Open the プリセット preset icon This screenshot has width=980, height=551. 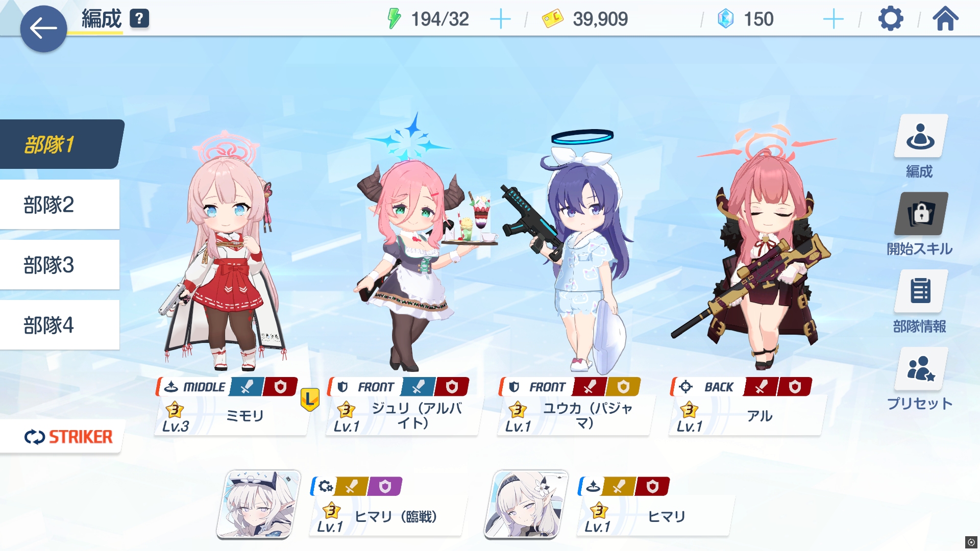921,369
